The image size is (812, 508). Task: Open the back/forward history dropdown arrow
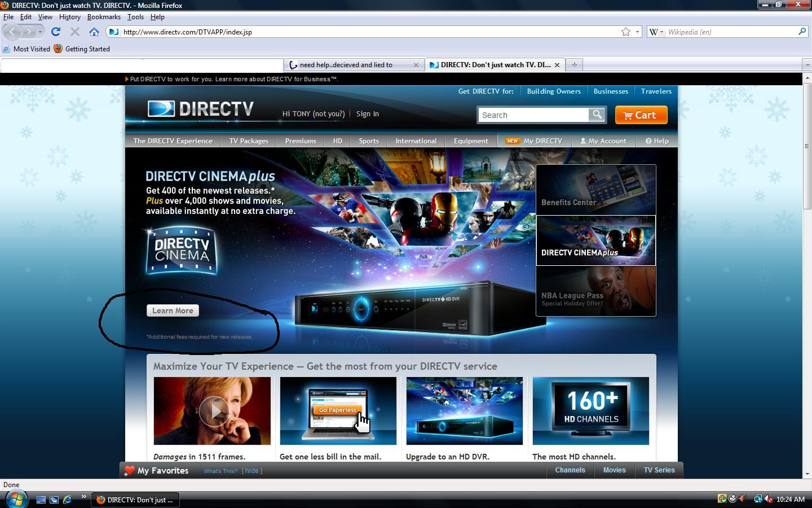(40, 32)
